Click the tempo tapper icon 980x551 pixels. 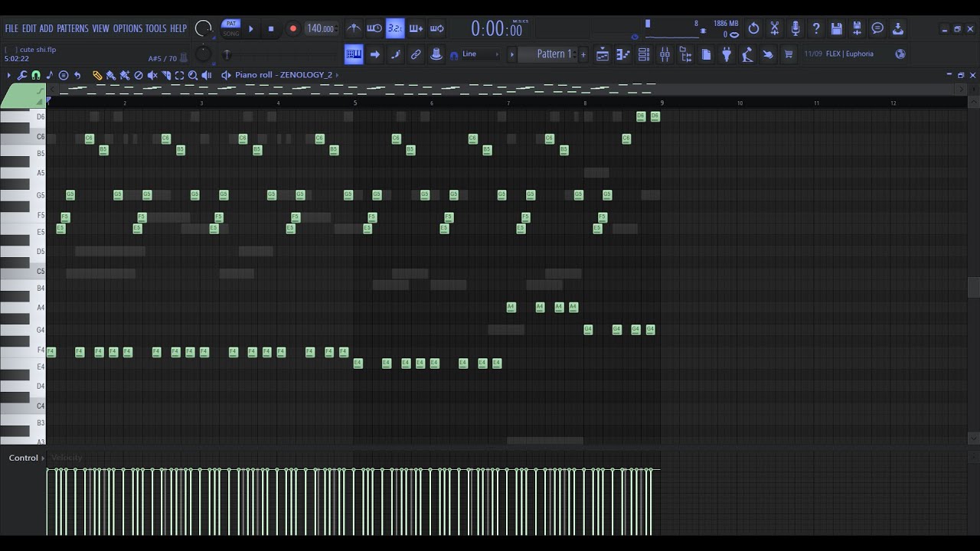[746, 54]
